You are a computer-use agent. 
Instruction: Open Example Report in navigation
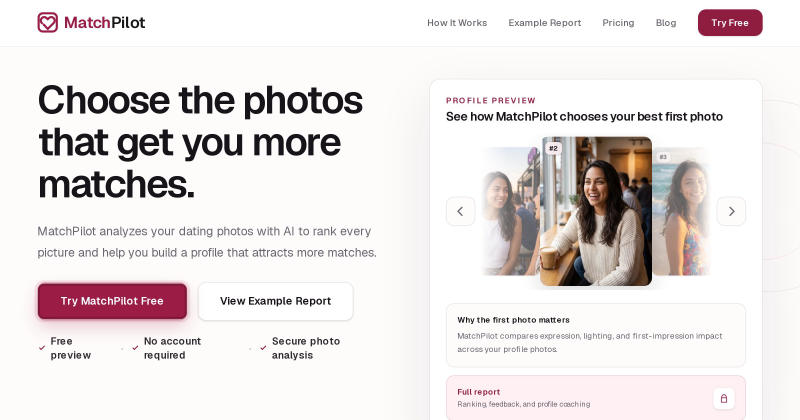pyautogui.click(x=544, y=23)
